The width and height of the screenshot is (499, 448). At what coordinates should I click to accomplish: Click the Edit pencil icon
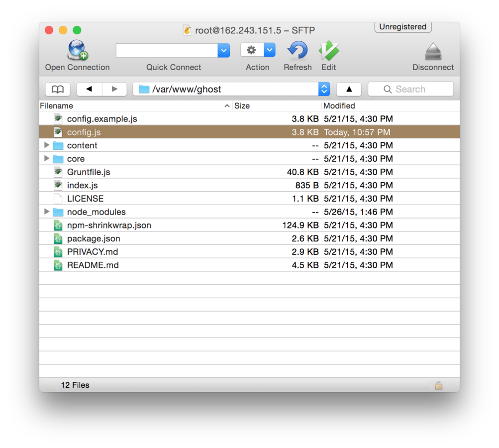coord(329,50)
